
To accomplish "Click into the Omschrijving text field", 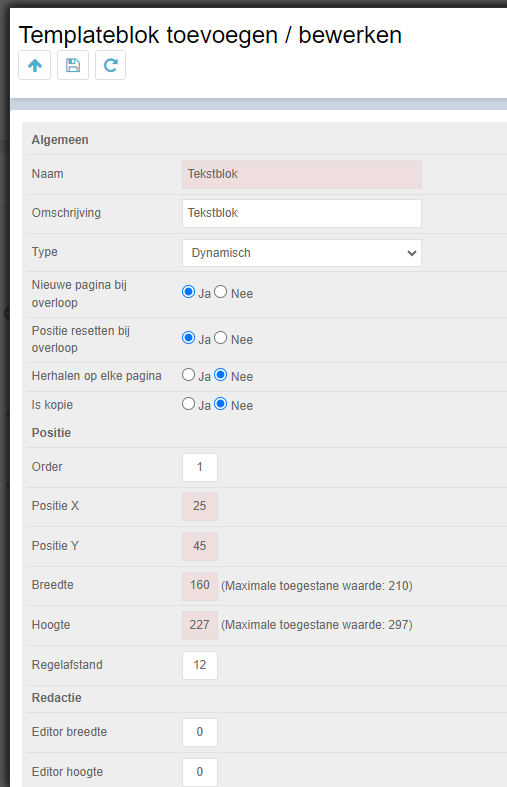I will (302, 213).
